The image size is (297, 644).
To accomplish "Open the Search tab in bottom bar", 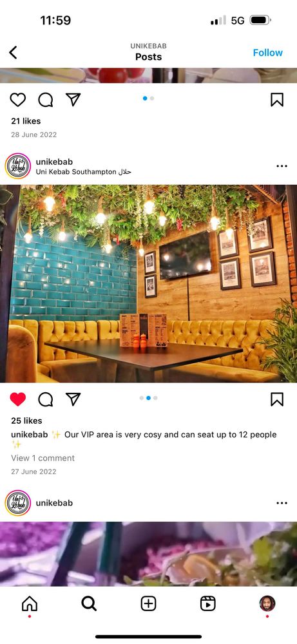I will click(89, 603).
